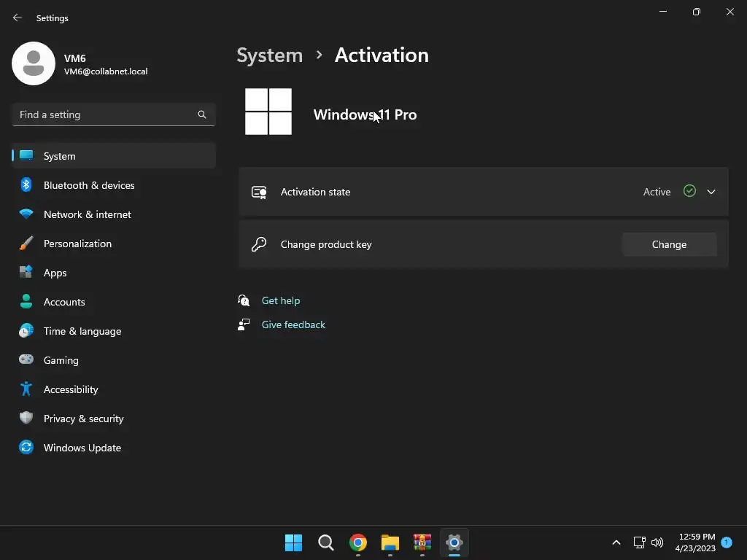The image size is (747, 560).
Task: Click the Find a setting search box
Action: (x=113, y=114)
